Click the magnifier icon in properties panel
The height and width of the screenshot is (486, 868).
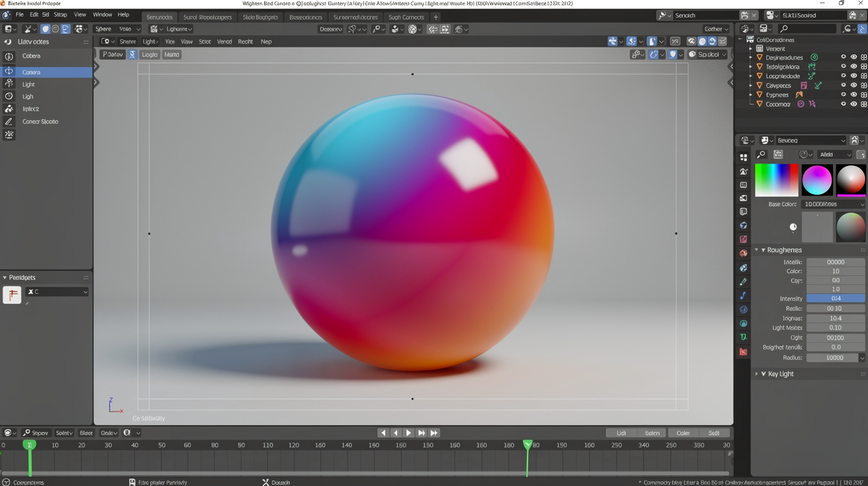pyautogui.click(x=761, y=155)
